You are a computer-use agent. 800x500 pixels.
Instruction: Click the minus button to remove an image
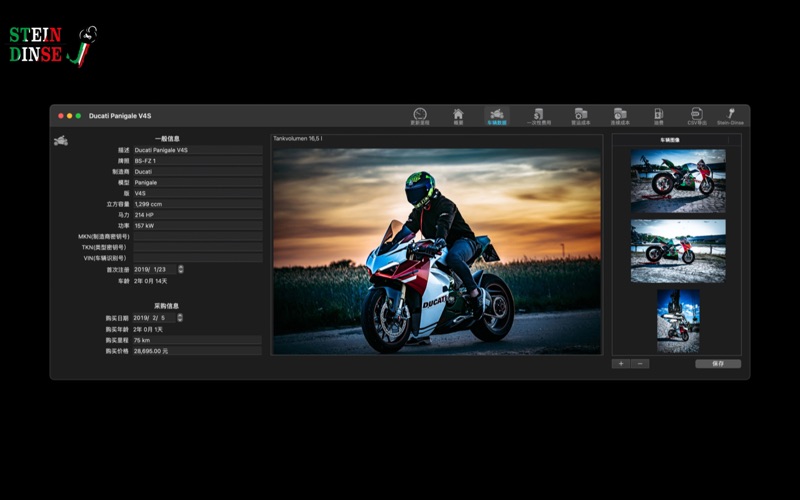click(x=640, y=364)
